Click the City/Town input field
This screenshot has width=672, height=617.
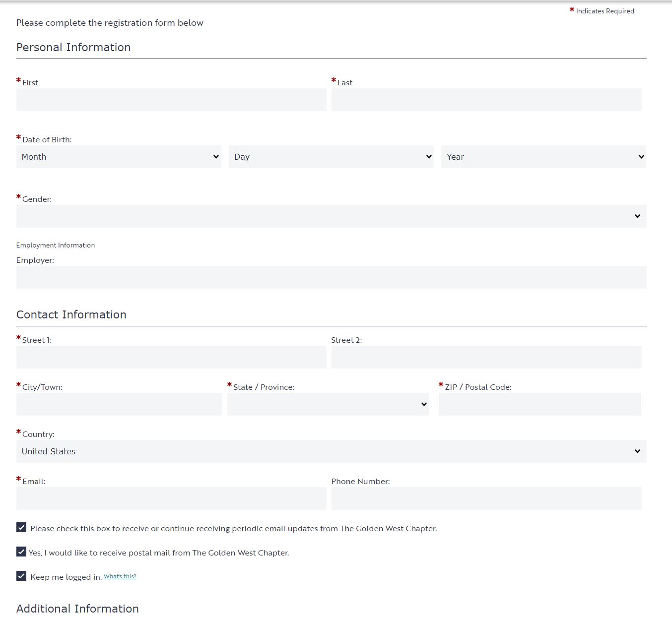pyautogui.click(x=119, y=404)
